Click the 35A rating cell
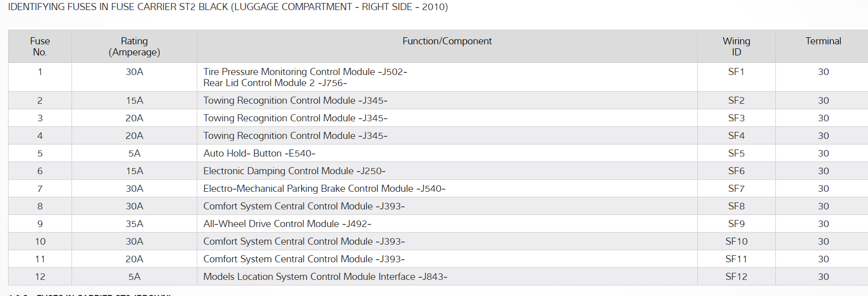The height and width of the screenshot is (296, 868). point(134,224)
